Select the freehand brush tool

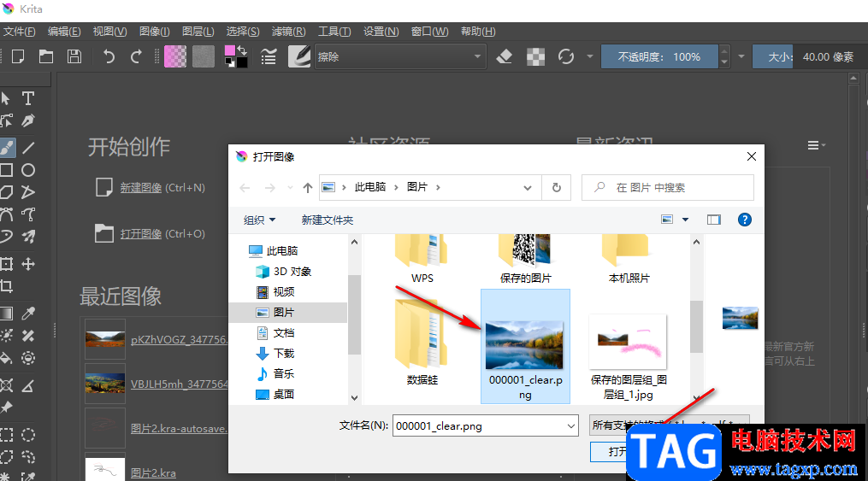tap(7, 148)
